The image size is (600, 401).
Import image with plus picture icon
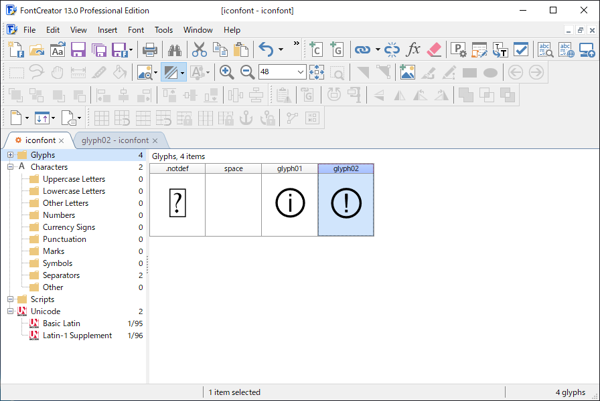[407, 72]
